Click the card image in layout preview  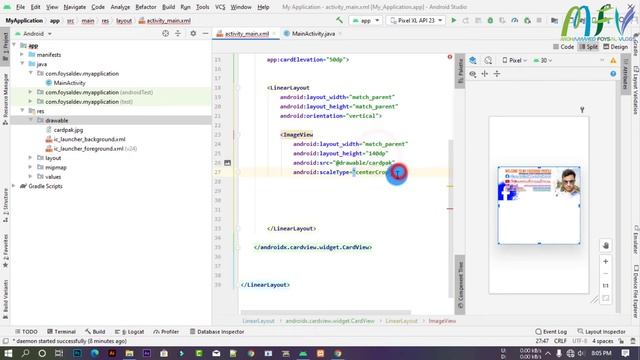539,184
